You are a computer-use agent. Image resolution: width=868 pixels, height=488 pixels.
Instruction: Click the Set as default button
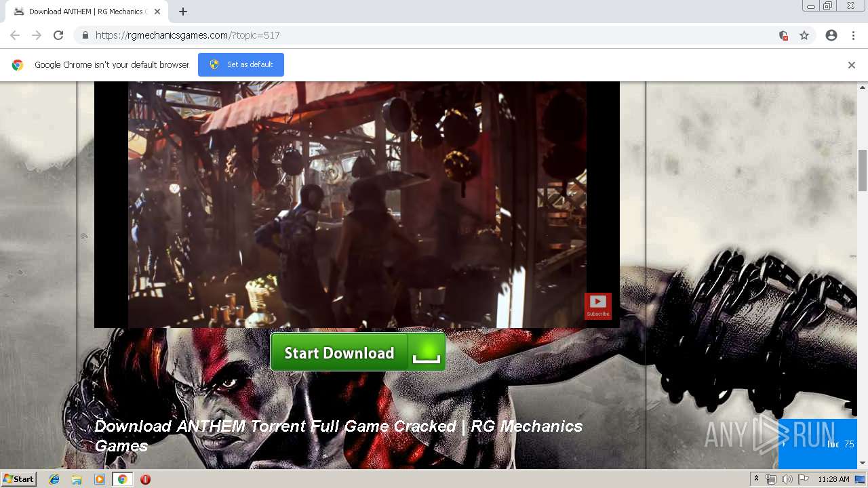[x=241, y=64]
